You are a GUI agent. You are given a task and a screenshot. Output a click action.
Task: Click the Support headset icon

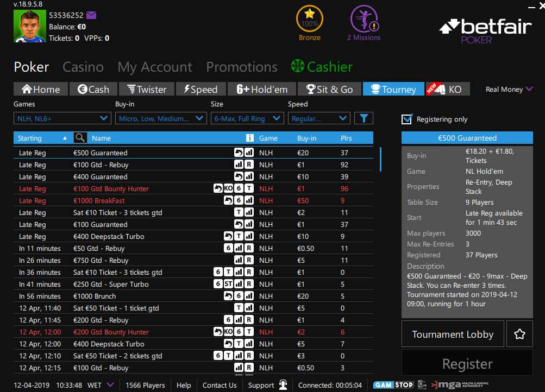click(283, 385)
